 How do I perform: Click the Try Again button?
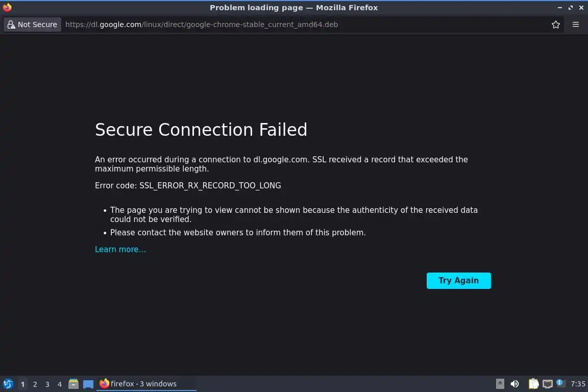[x=458, y=281]
